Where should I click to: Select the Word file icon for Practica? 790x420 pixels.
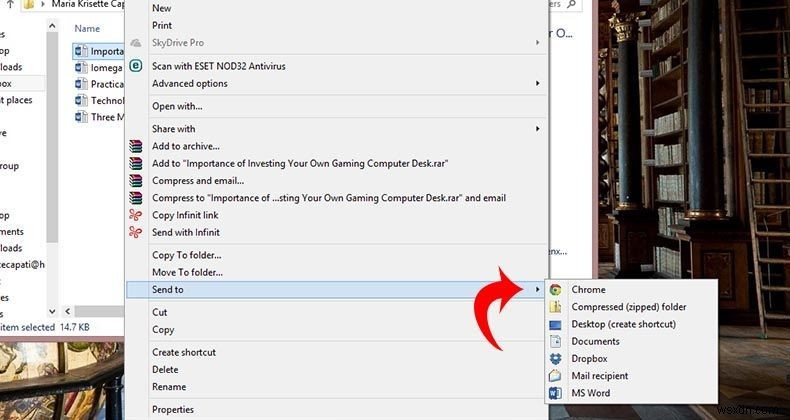coord(81,84)
